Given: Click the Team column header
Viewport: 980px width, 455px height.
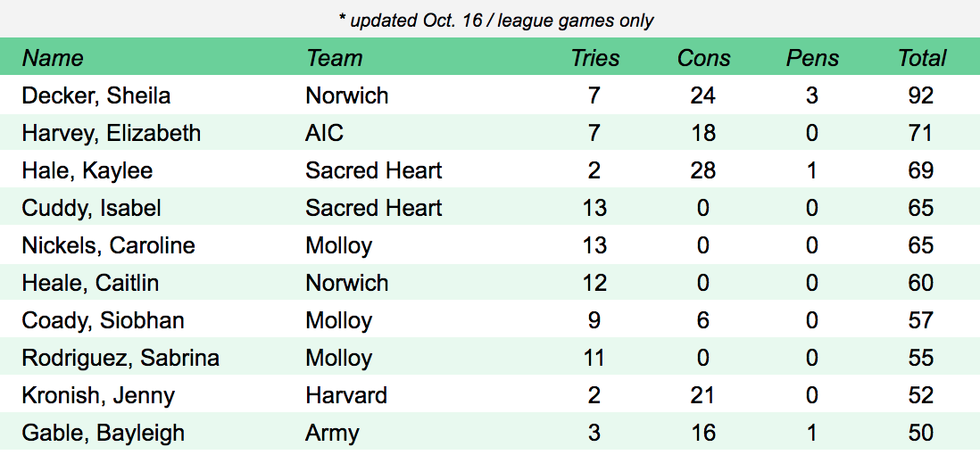Looking at the screenshot, I should [334, 59].
